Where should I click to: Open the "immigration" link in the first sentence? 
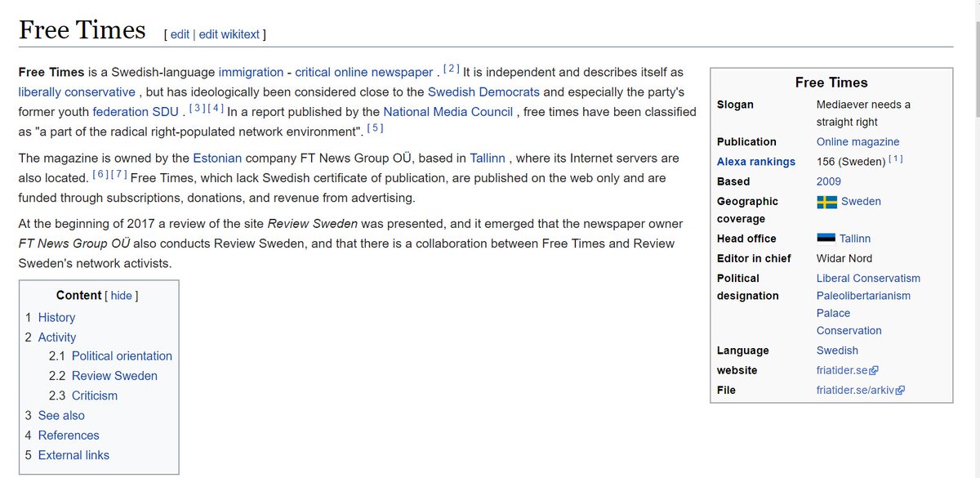coord(251,72)
